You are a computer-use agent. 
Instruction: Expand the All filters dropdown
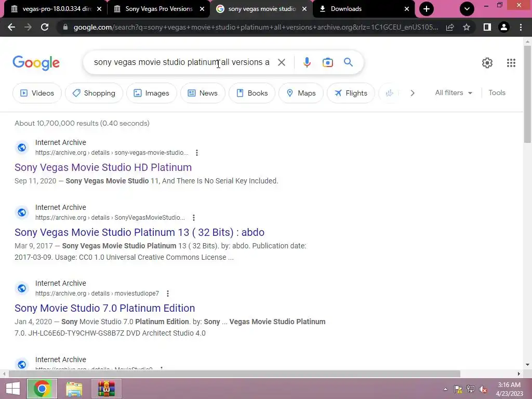454,92
